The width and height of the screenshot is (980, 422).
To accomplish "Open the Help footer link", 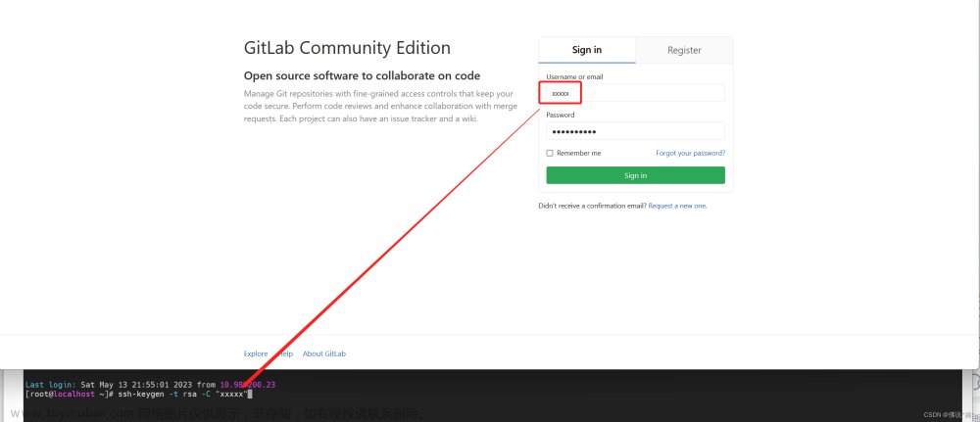I will tap(285, 353).
